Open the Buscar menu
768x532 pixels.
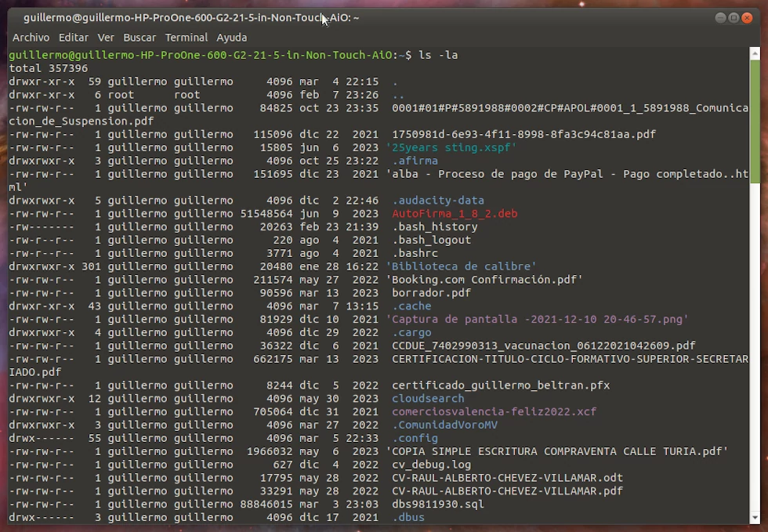pos(139,38)
